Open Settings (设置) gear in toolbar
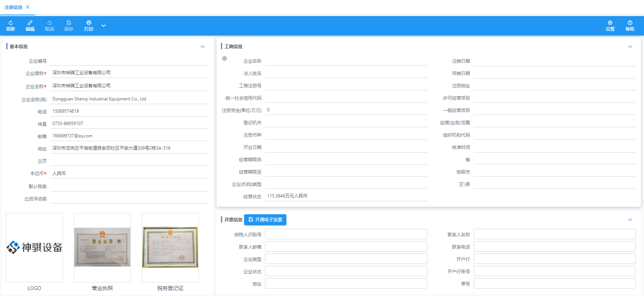 point(610,23)
